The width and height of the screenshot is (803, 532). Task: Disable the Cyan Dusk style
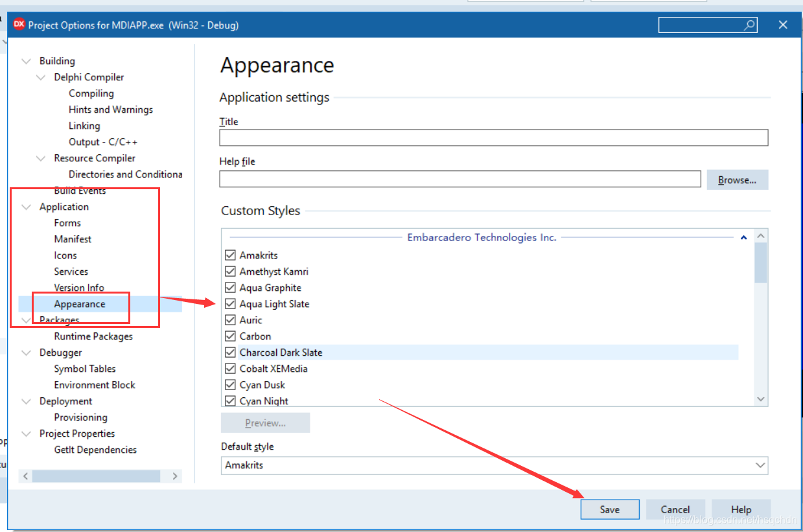(x=231, y=384)
